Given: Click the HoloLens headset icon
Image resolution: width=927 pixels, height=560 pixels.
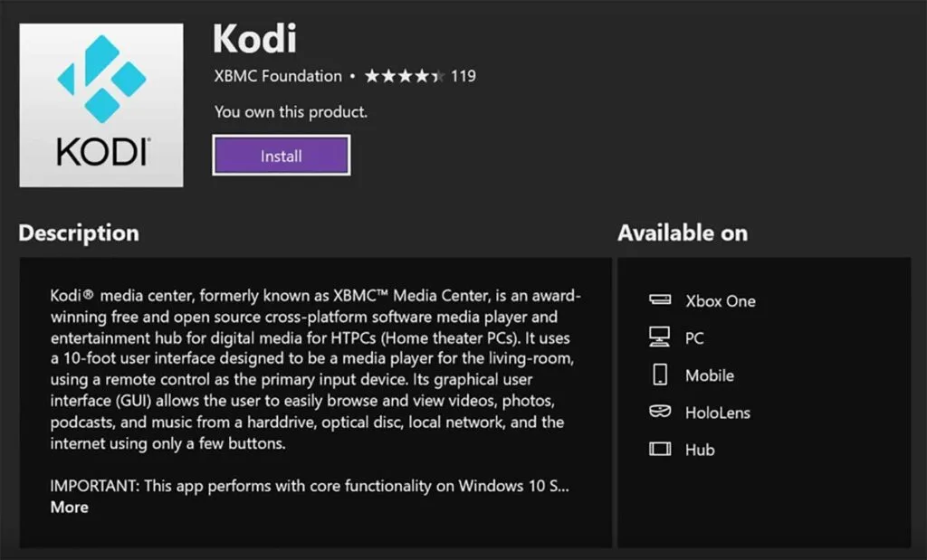Looking at the screenshot, I should (659, 412).
